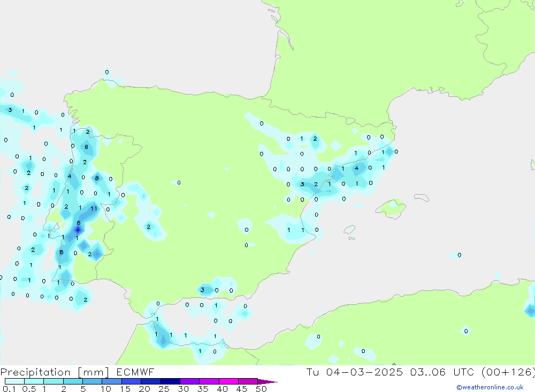535x392 pixels.
Task: Click the 0.1–0.5 mm lightest cyan legend swatch
Action: (x=14, y=381)
